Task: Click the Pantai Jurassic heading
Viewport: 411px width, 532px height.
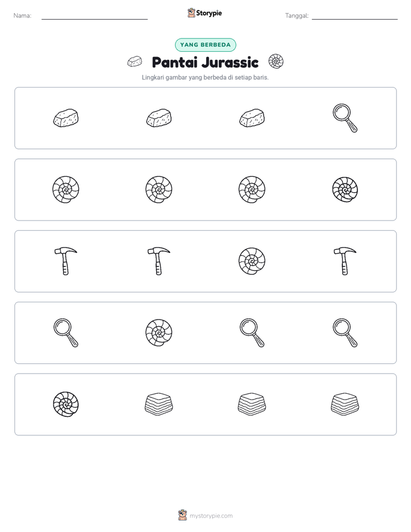Action: point(205,62)
